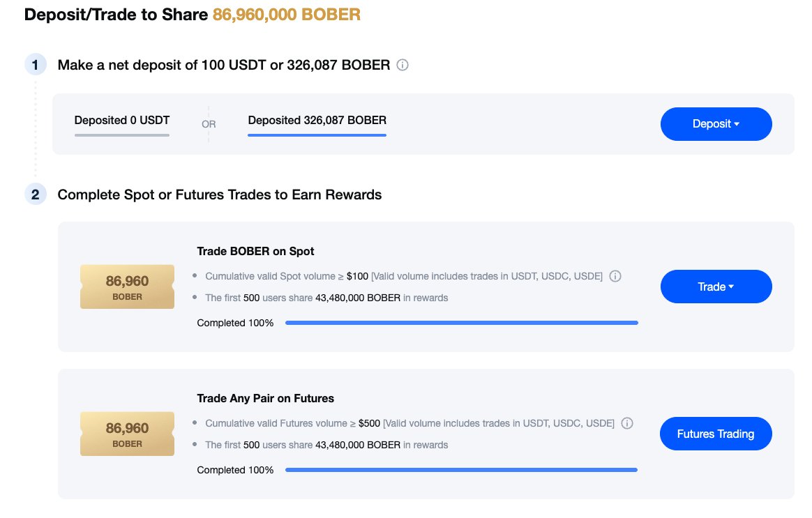This screenshot has width=812, height=518.
Task: Click 'The first 500 users' line in Spot card
Action: coord(326,298)
